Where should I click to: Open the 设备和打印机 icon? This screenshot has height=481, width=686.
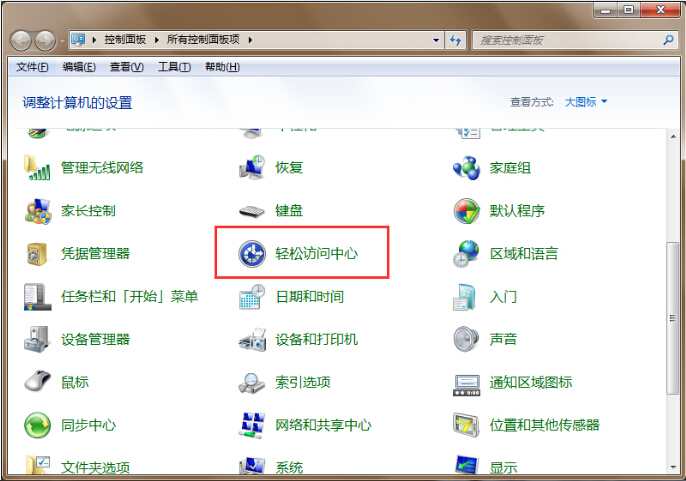[x=251, y=339]
